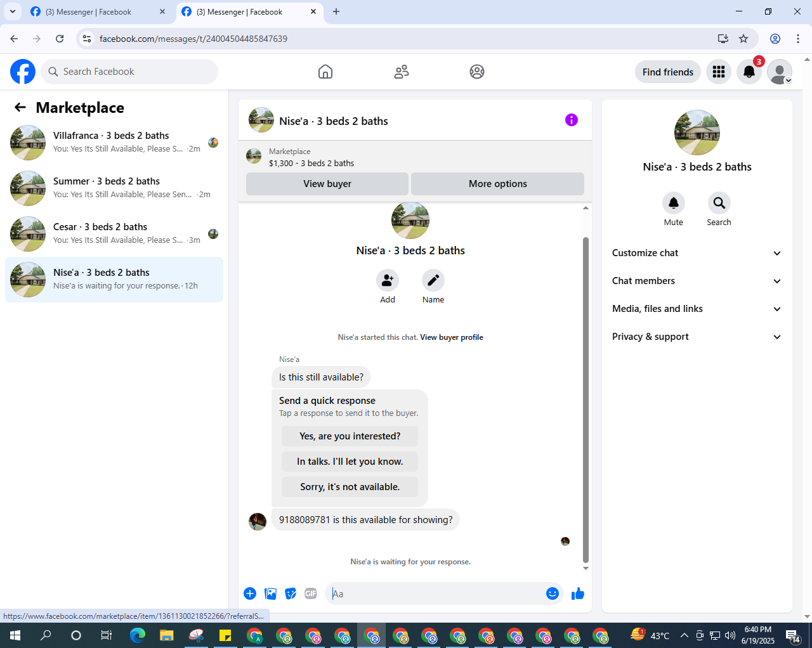Open the Groups icon in top navigation
Screen dimensions: 812x648
pos(477,72)
